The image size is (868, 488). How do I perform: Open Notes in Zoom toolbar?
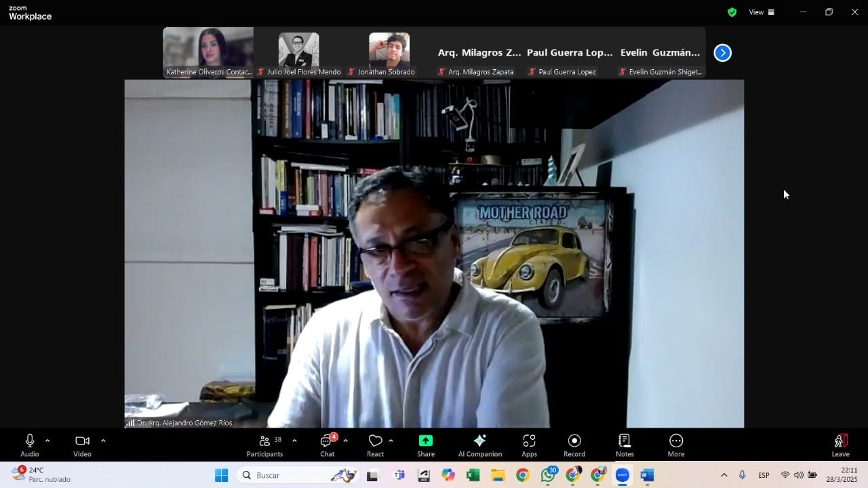point(625,445)
